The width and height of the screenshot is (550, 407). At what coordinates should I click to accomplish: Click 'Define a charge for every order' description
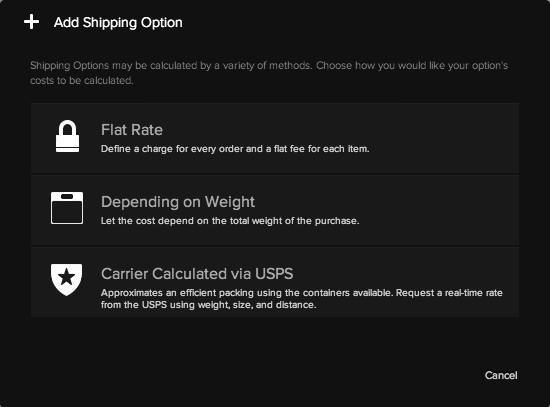click(235, 149)
